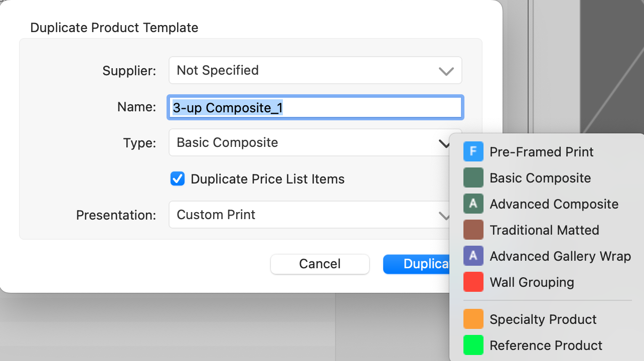Click the brown Traditional Matted icon
Viewport: 644px width, 361px height.
(x=473, y=230)
